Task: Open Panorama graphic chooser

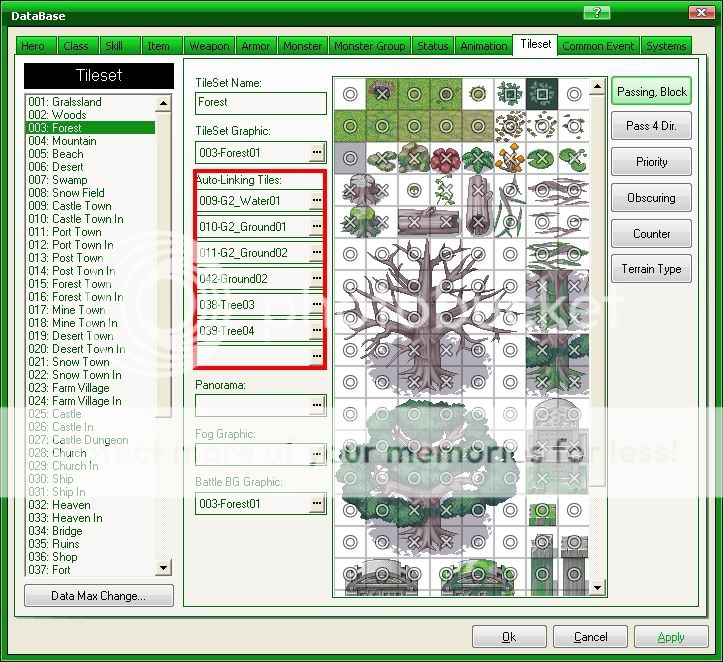Action: [x=317, y=404]
